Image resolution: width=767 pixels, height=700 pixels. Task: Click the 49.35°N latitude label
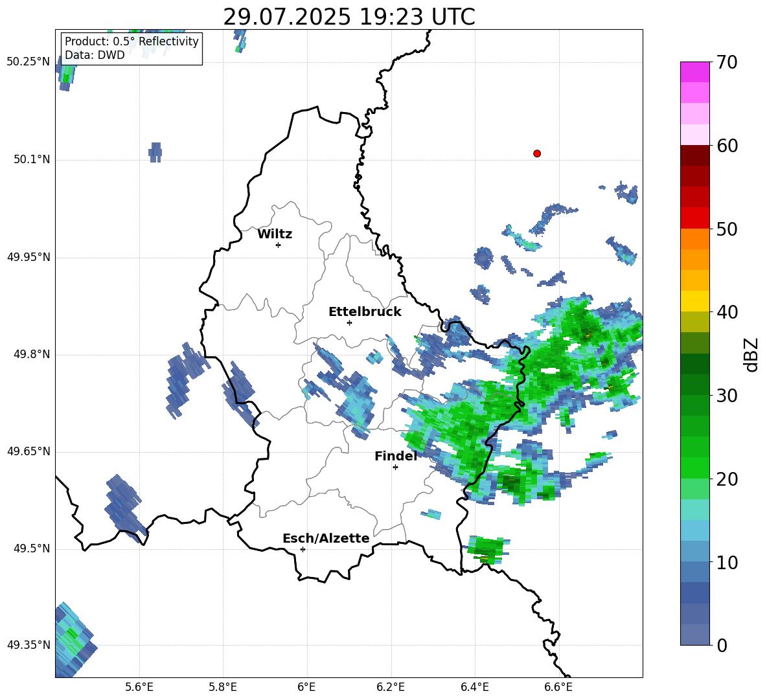[x=29, y=645]
